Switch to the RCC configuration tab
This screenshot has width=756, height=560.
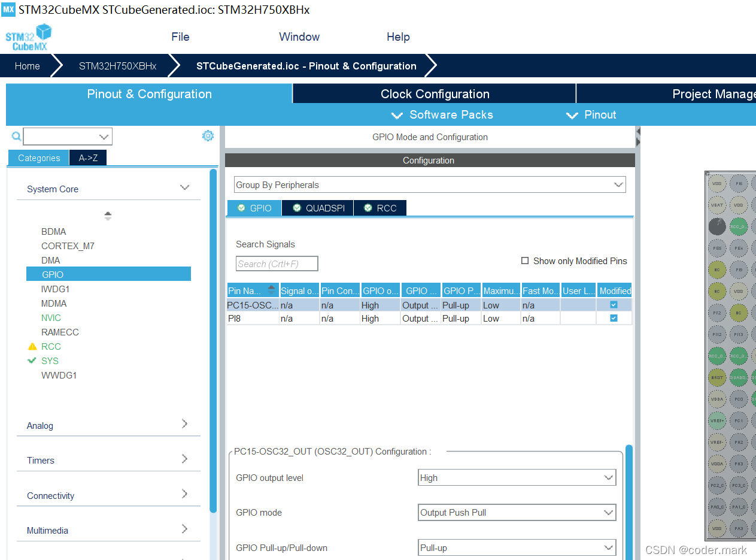(380, 208)
